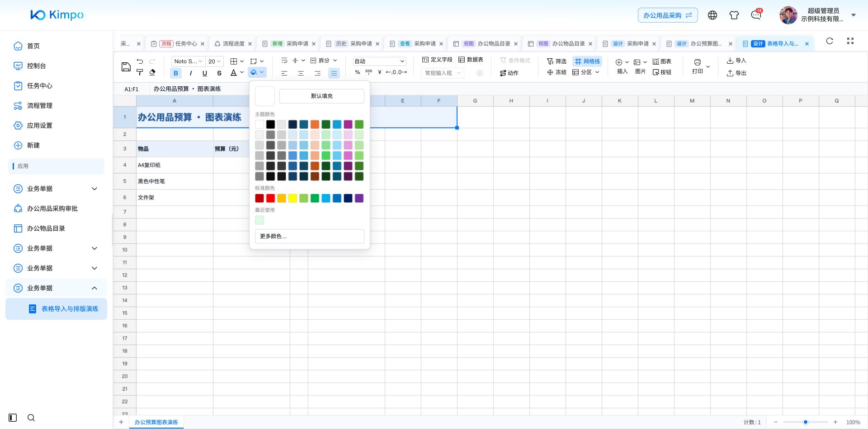The image size is (868, 429).
Task: Insert a 图表 chart
Action: pos(662,61)
